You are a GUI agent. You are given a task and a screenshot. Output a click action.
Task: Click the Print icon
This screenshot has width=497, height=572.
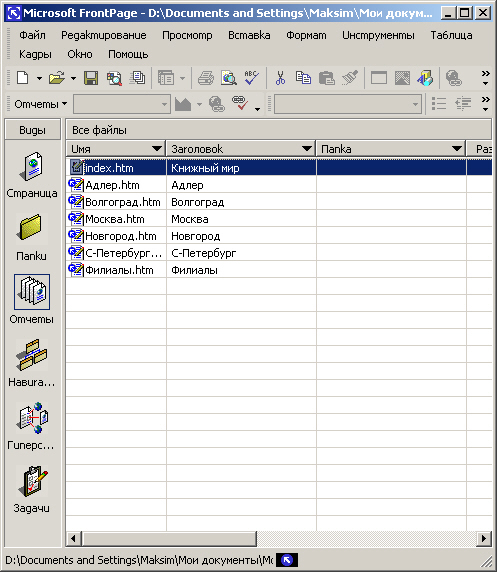pos(206,78)
